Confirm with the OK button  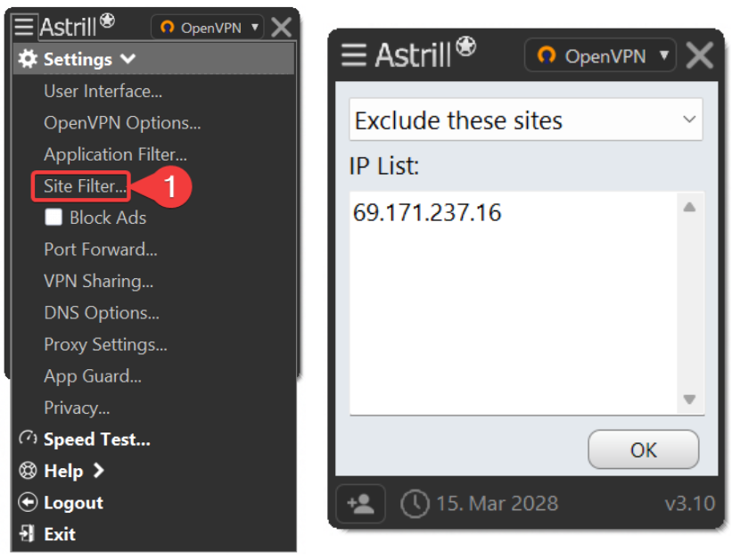pos(644,449)
